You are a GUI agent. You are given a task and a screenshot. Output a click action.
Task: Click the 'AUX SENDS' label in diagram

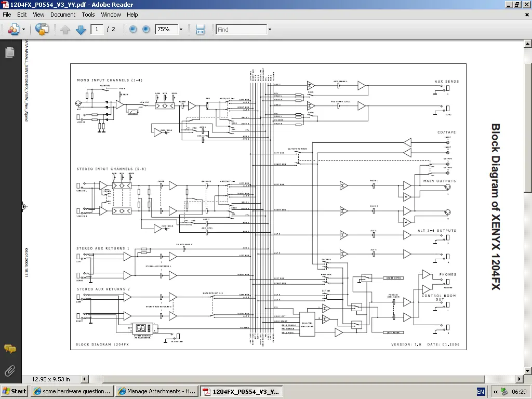[447, 82]
